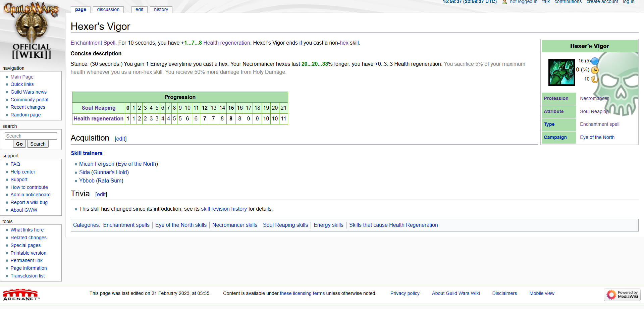
Task: Open these licensing terms link
Action: [302, 293]
